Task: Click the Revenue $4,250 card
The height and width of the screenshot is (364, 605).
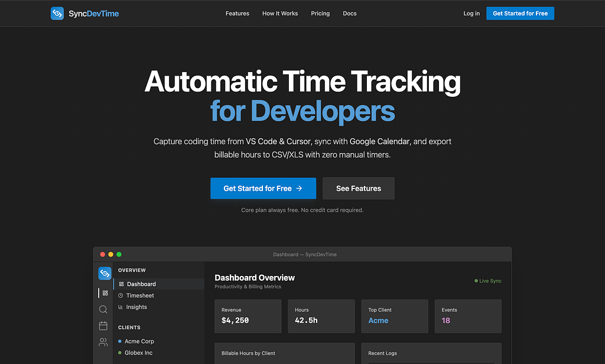Action: click(248, 316)
